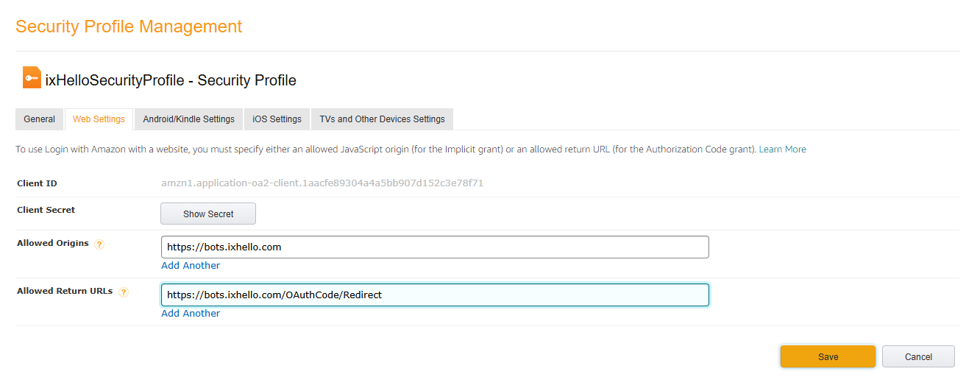Focus the Allowed Return URLs field
The image size is (980, 391).
tap(435, 295)
